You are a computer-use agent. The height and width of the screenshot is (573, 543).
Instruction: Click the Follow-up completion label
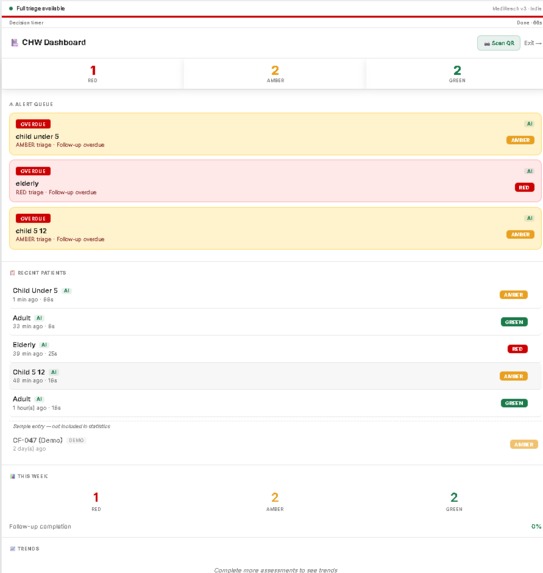coord(40,527)
